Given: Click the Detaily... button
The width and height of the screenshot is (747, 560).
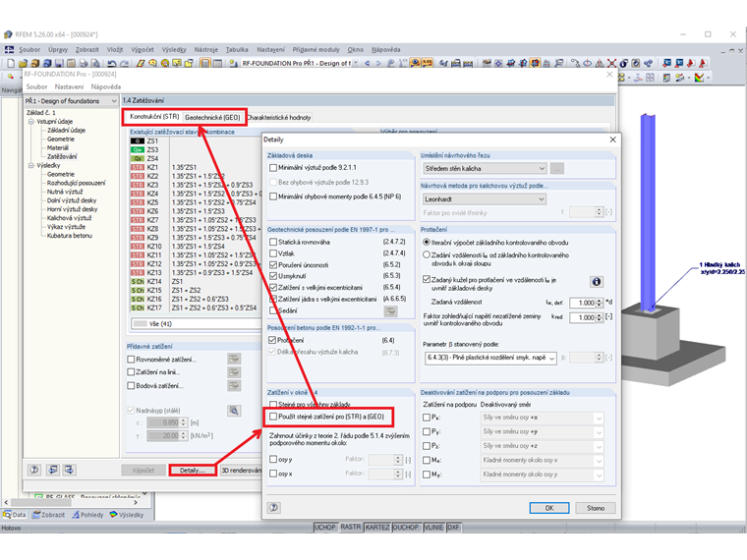Looking at the screenshot, I should [193, 471].
